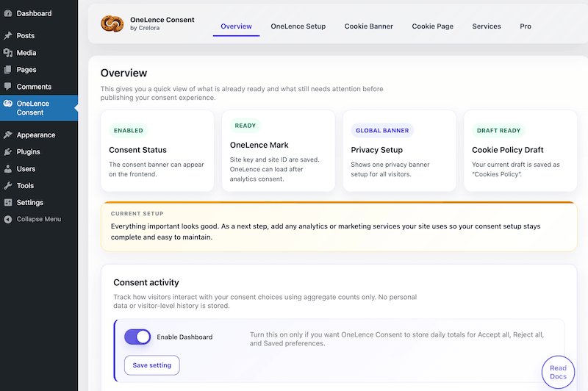Select Pages in the admin sidebar

26,70
